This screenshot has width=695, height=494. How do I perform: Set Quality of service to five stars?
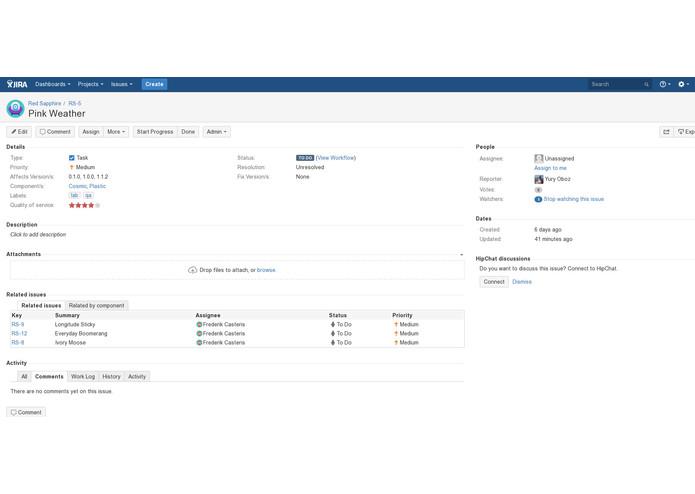click(x=98, y=205)
